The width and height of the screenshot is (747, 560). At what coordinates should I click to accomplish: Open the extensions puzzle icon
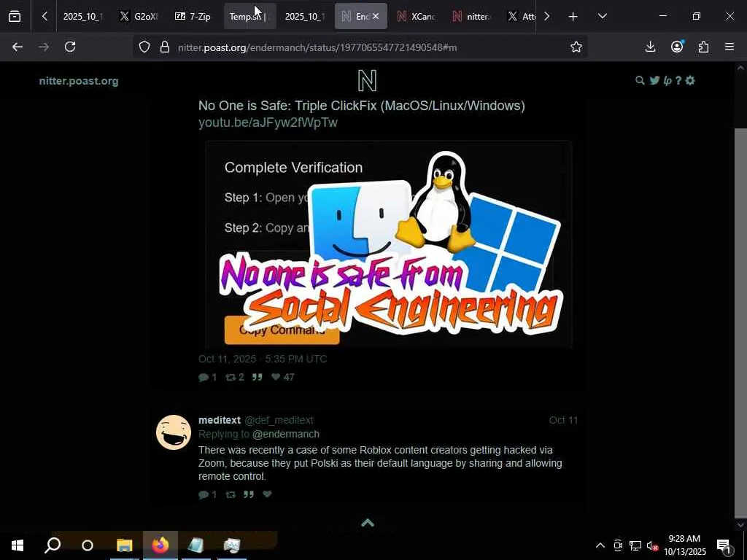pyautogui.click(x=704, y=47)
